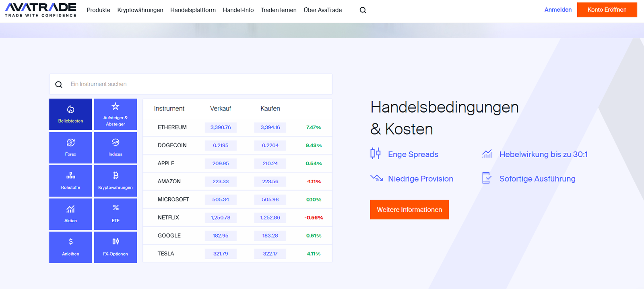Click the Enge Spreads candlestick icon
The image size is (644, 289).
click(375, 154)
